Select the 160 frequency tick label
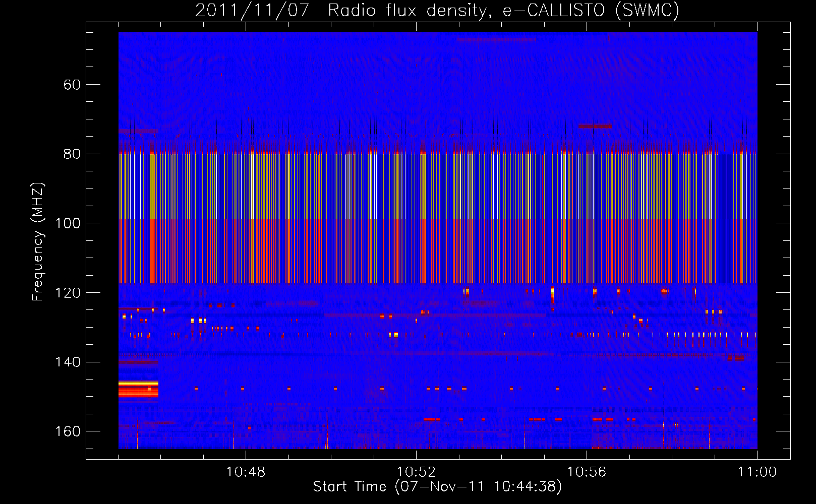The height and width of the screenshot is (504, 816). point(68,431)
